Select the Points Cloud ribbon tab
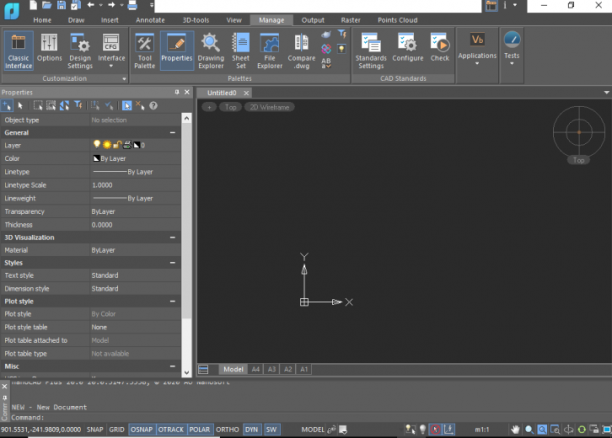The height and width of the screenshot is (438, 612). pos(397,20)
